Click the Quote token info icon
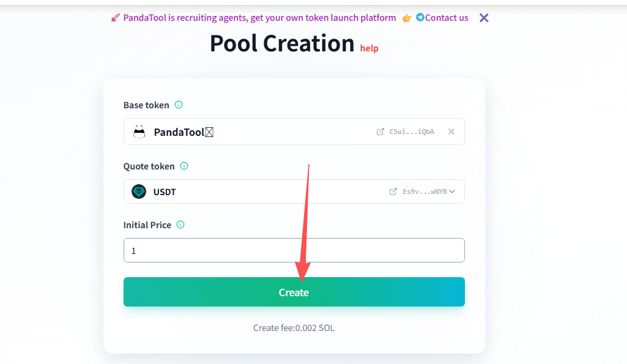Image resolution: width=627 pixels, height=364 pixels. pos(184,166)
